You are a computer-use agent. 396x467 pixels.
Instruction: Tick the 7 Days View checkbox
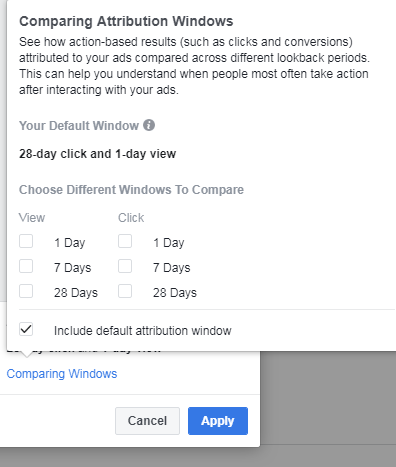pos(26,266)
